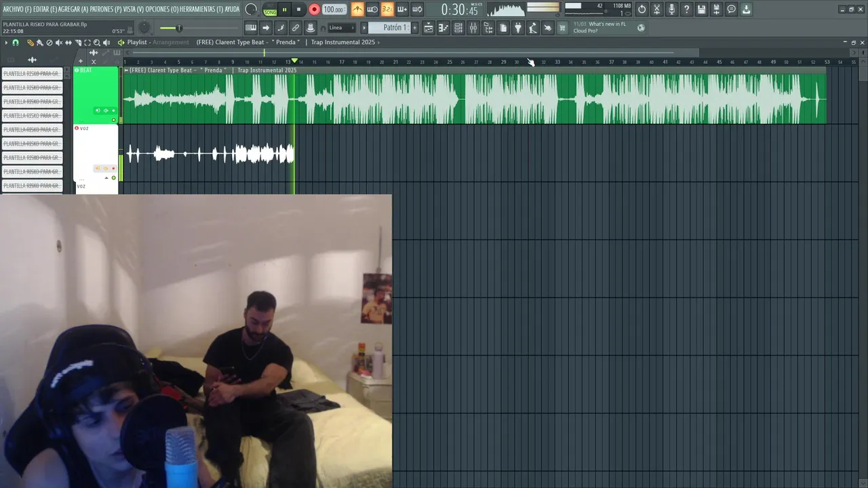Toggle step editing mode arrow
The image size is (868, 488).
click(x=266, y=28)
